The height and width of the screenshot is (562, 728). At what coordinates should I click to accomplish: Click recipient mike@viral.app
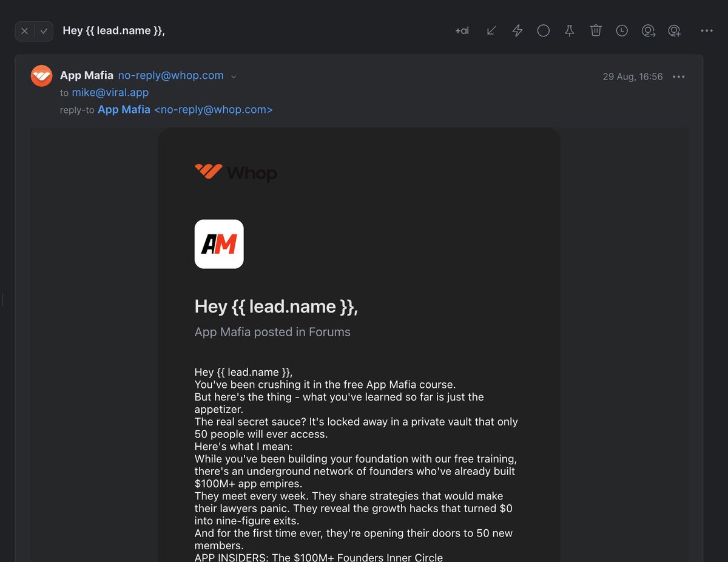(x=110, y=93)
